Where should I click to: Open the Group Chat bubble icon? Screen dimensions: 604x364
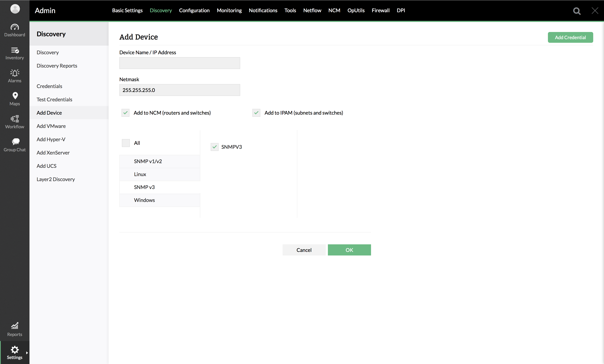point(15,145)
